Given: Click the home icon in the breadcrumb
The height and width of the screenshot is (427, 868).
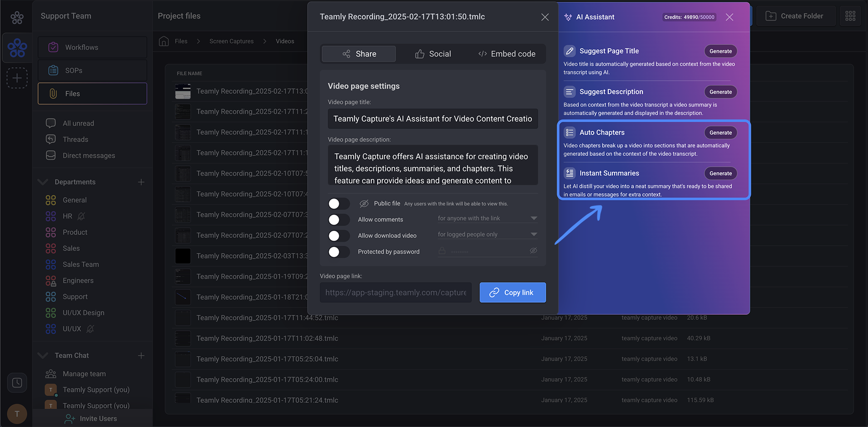Looking at the screenshot, I should [164, 41].
